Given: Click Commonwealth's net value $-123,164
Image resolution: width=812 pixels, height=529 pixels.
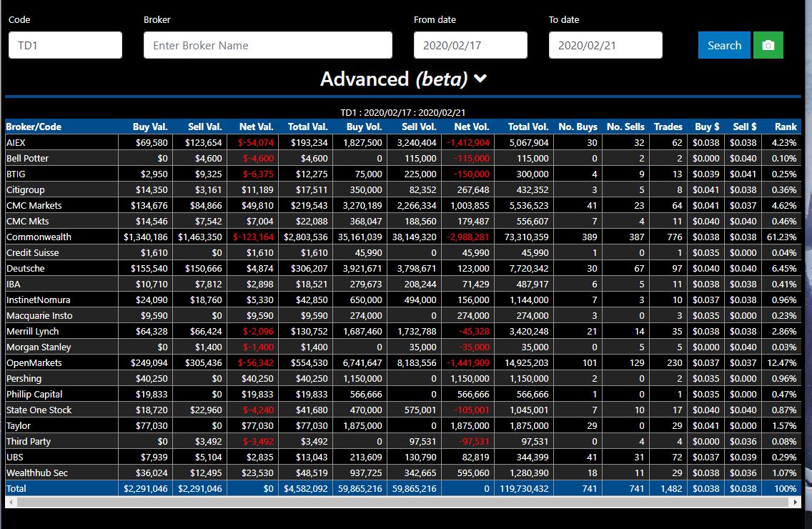Looking at the screenshot, I should click(x=253, y=237).
